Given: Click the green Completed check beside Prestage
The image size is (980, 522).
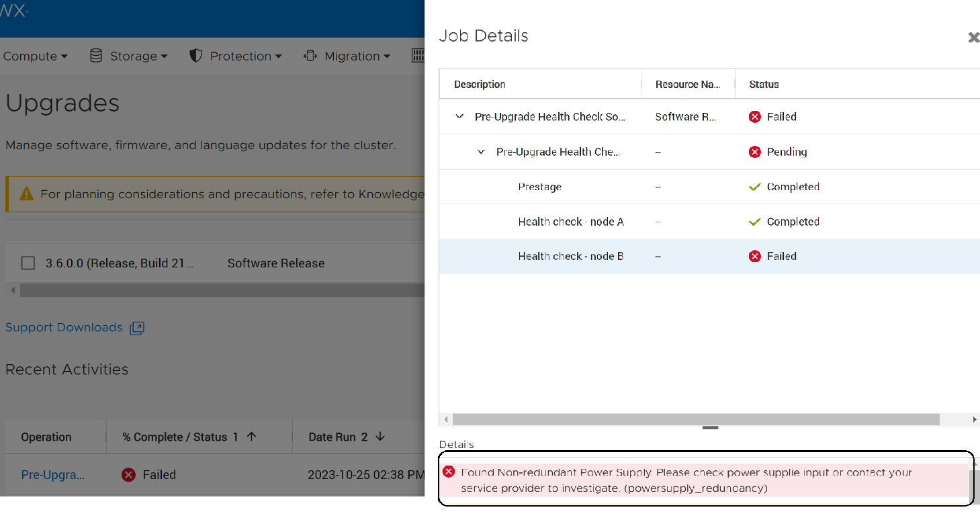Looking at the screenshot, I should pos(754,186).
